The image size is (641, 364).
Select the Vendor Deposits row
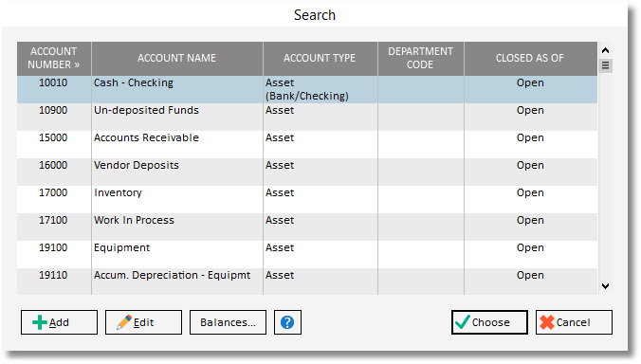coord(307,172)
